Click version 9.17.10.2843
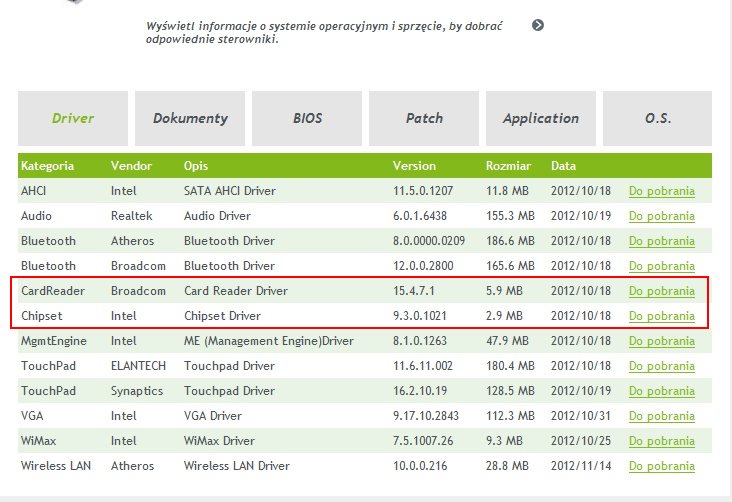 coord(426,416)
